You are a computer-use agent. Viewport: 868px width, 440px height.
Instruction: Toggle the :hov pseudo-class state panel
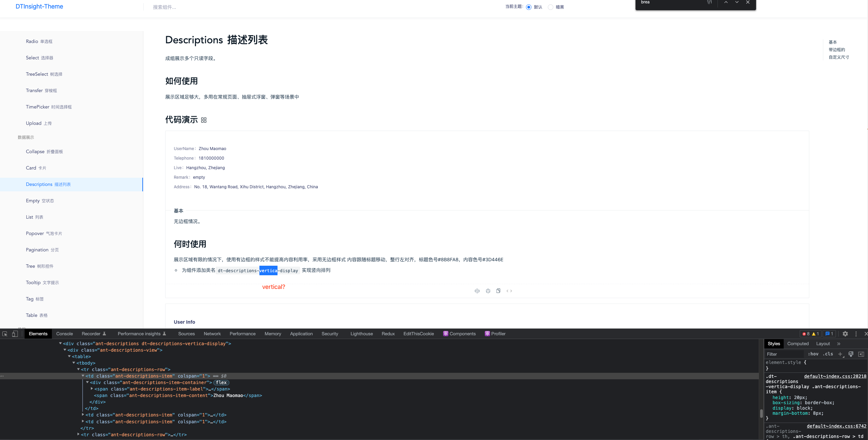tap(813, 354)
